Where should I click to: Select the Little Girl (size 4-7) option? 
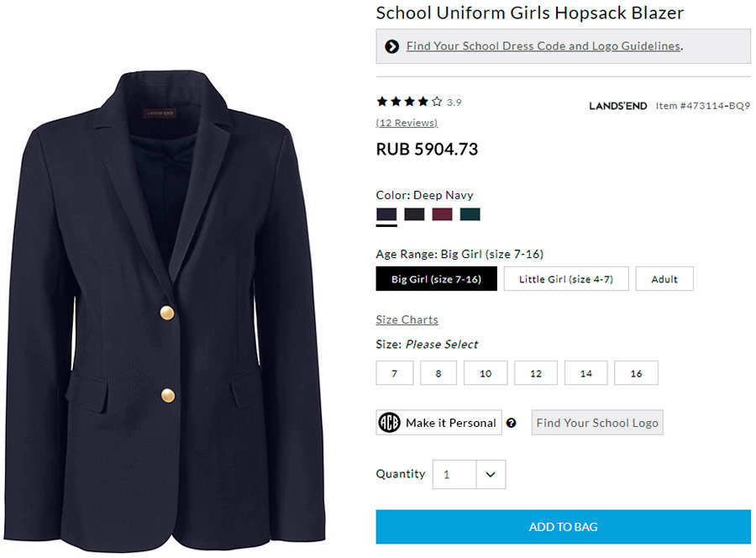click(566, 278)
